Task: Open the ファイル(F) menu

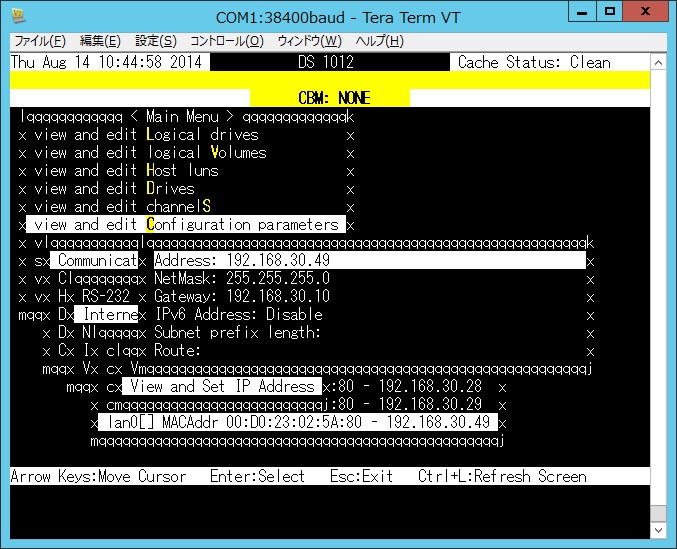Action: [x=40, y=41]
